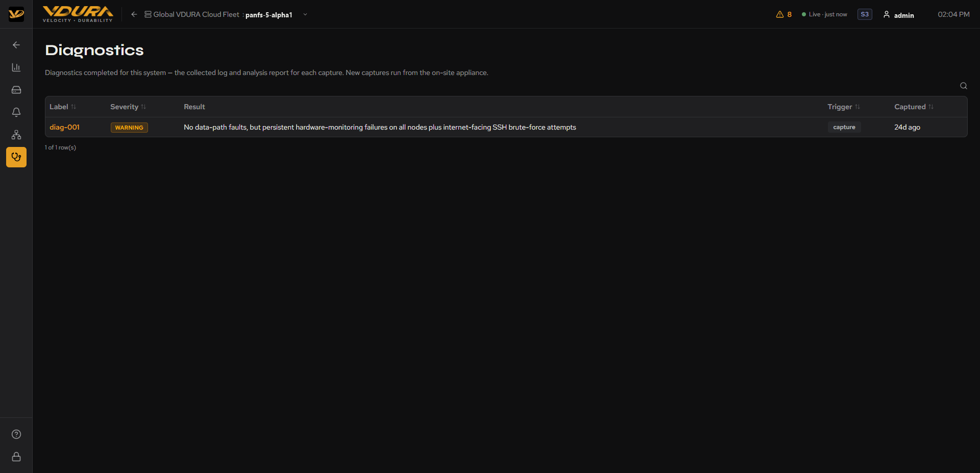980x473 pixels.
Task: Click the 02:04 PM clock
Action: pyautogui.click(x=953, y=14)
